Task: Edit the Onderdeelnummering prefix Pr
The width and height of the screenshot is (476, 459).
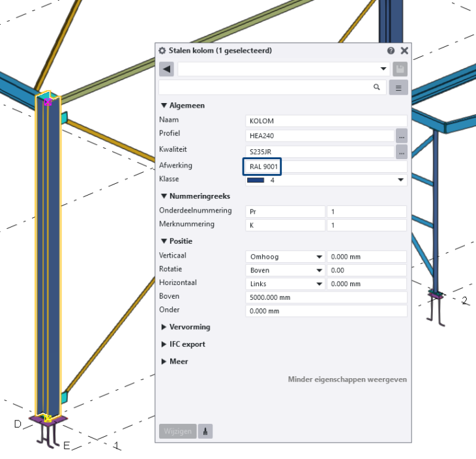Action: click(285, 212)
